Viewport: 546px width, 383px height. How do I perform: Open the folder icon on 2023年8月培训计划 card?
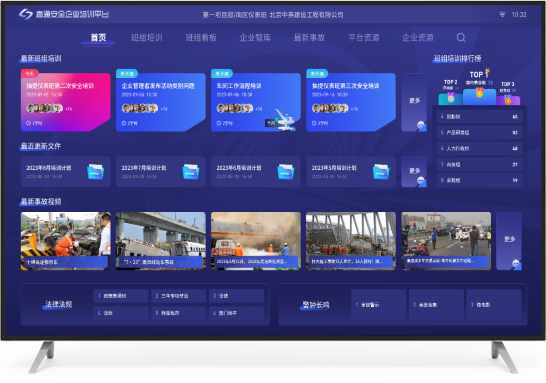pyautogui.click(x=95, y=171)
